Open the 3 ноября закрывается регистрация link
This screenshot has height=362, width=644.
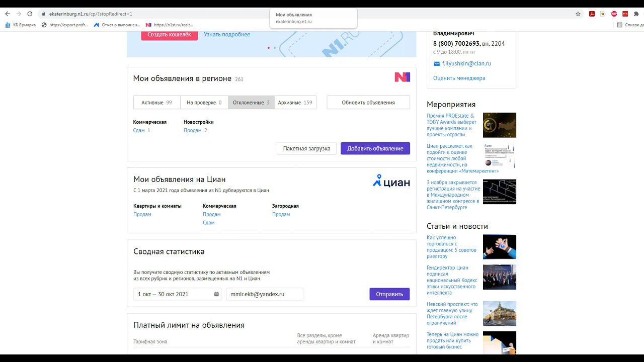(x=453, y=195)
